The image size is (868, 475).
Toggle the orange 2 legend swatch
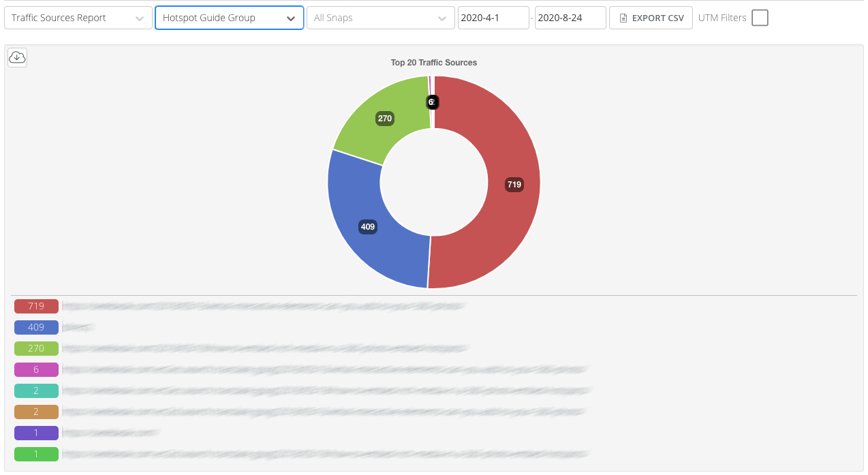[36, 412]
